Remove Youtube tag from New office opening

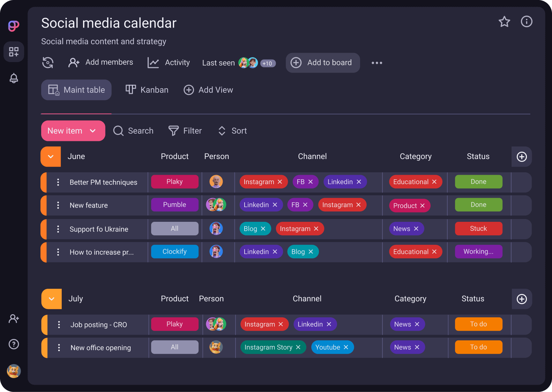point(346,347)
